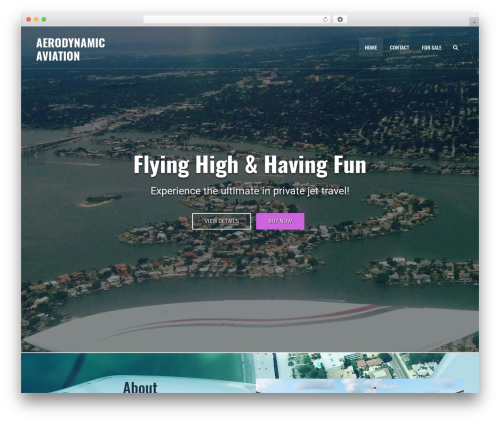This screenshot has height=423, width=500.
Task: Click the About heading
Action: click(x=140, y=387)
